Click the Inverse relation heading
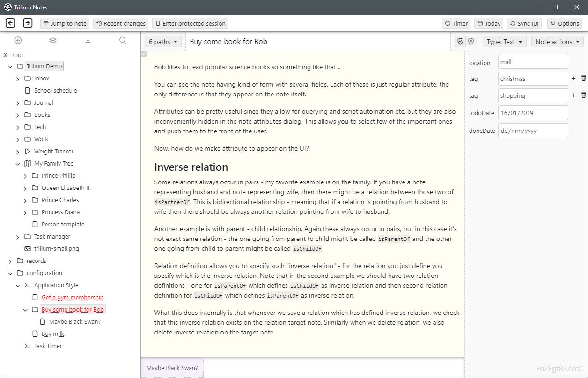 191,167
